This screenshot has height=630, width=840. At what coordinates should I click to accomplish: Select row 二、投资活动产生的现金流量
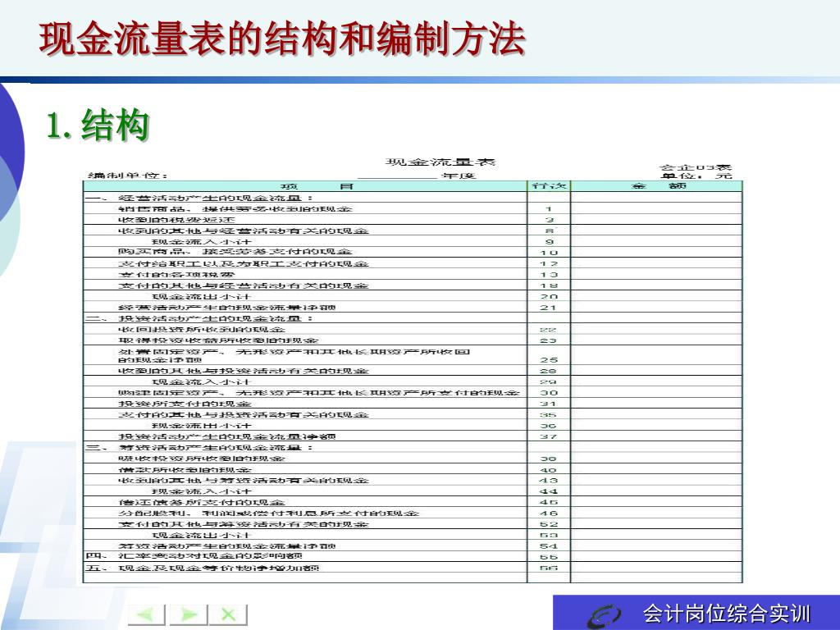[413, 318]
